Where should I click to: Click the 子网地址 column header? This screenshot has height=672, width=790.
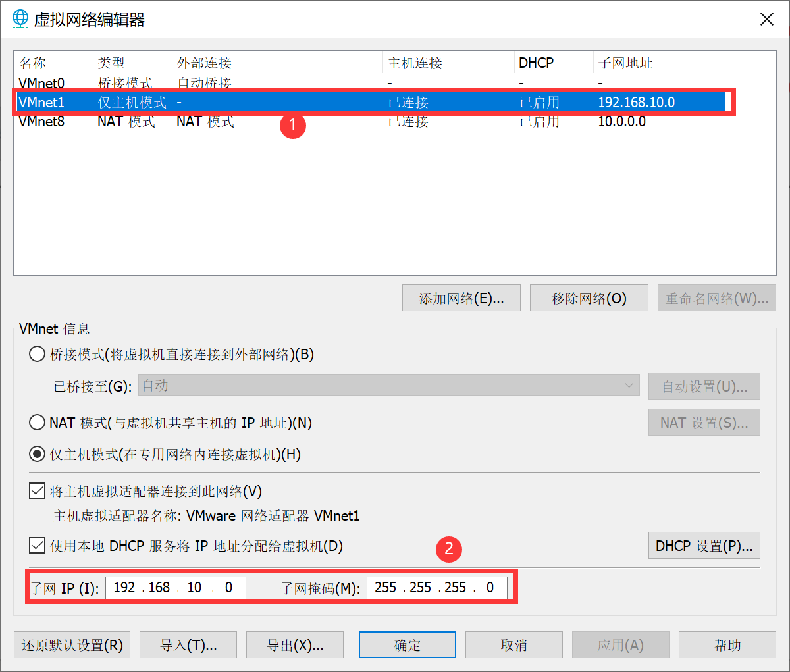659,63
